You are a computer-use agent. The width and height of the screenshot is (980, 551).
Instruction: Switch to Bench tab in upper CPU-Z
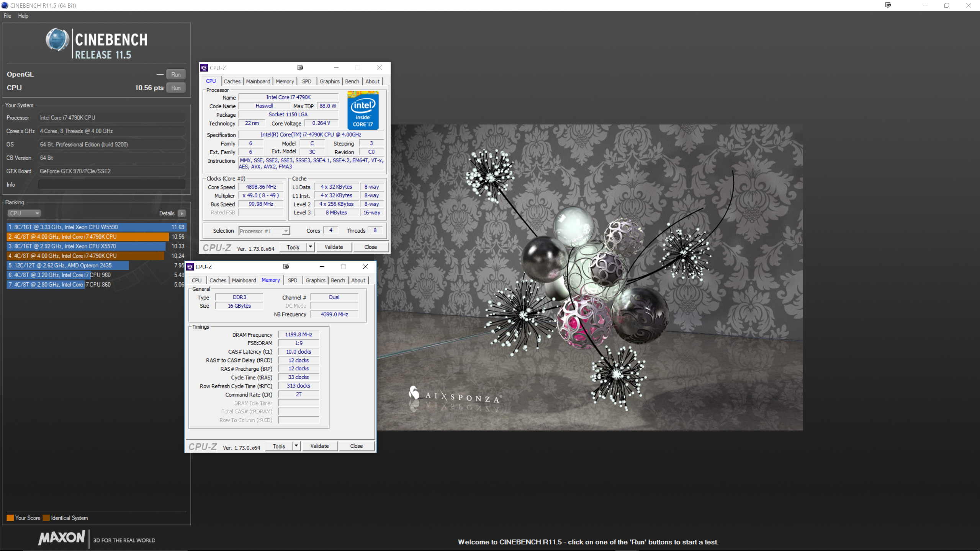click(x=352, y=81)
